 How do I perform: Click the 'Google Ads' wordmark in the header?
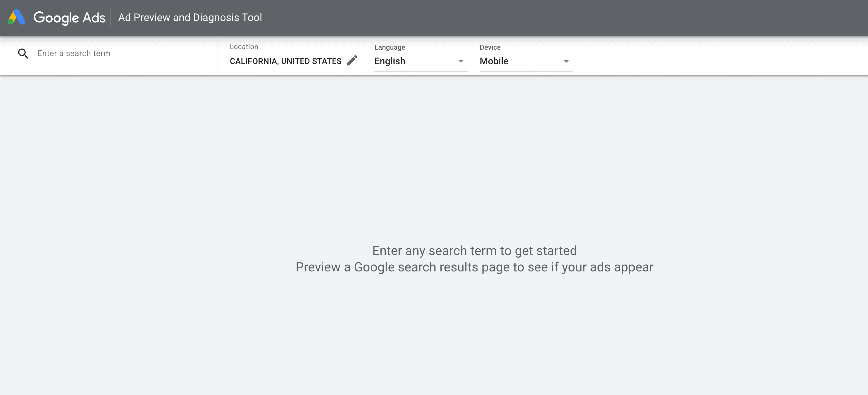coord(69,18)
